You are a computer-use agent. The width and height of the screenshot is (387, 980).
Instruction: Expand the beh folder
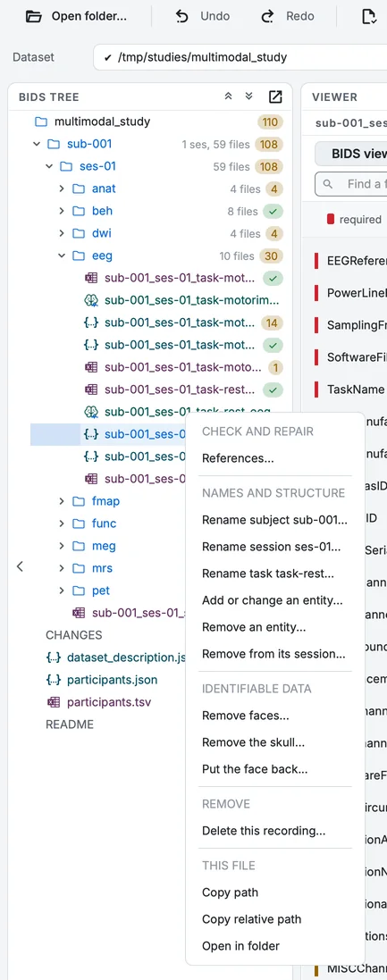[x=62, y=211]
